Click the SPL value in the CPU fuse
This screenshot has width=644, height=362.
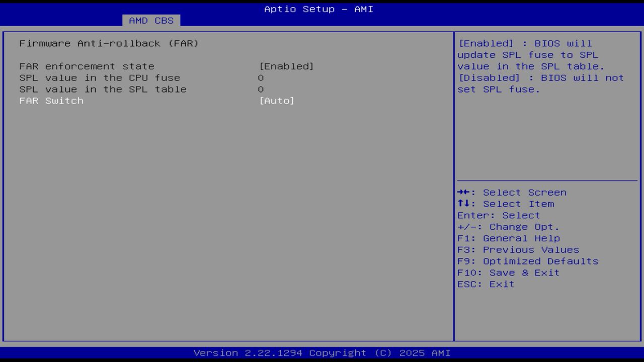[x=100, y=77]
